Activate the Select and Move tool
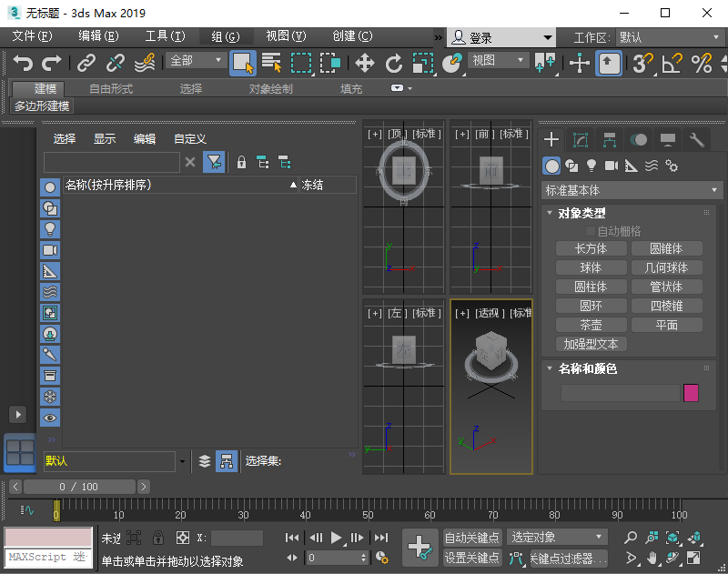Image resolution: width=728 pixels, height=574 pixels. pos(365,63)
